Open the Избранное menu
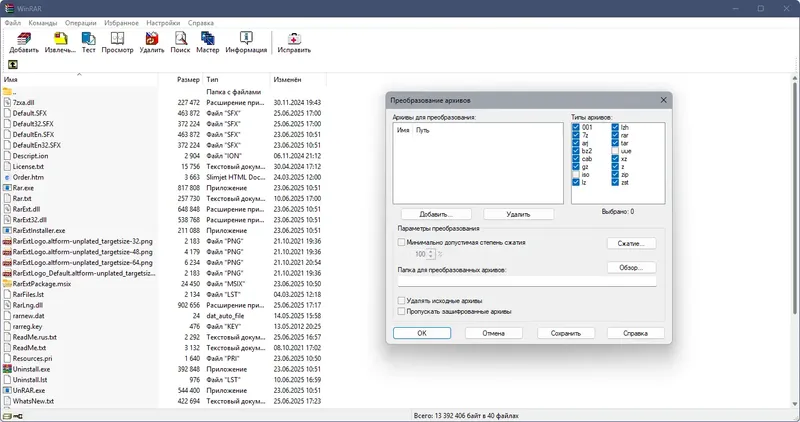The image size is (800, 422). click(x=121, y=23)
